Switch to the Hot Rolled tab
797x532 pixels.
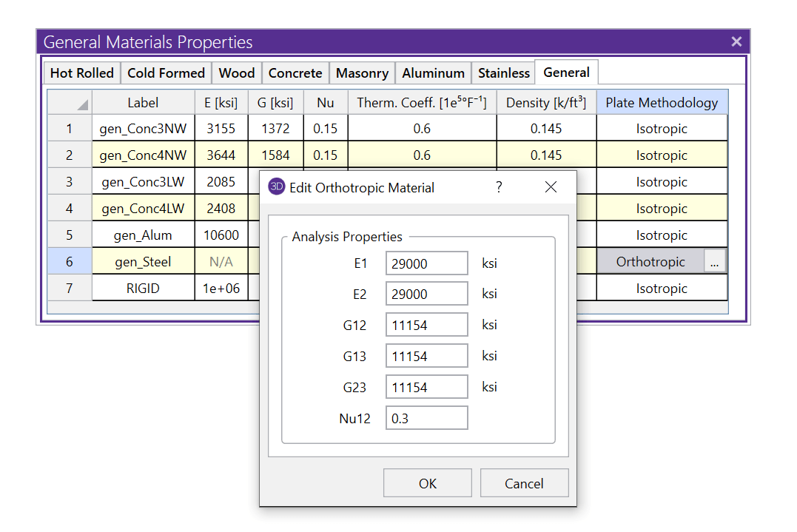click(82, 73)
